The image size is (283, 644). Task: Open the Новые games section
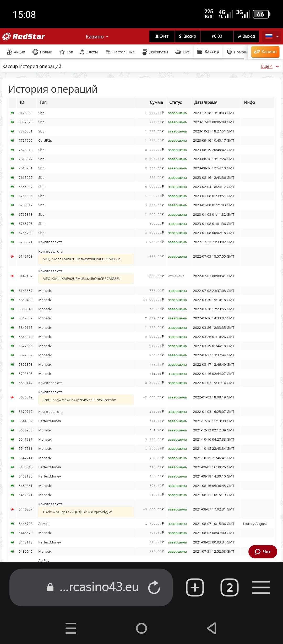[x=42, y=52]
